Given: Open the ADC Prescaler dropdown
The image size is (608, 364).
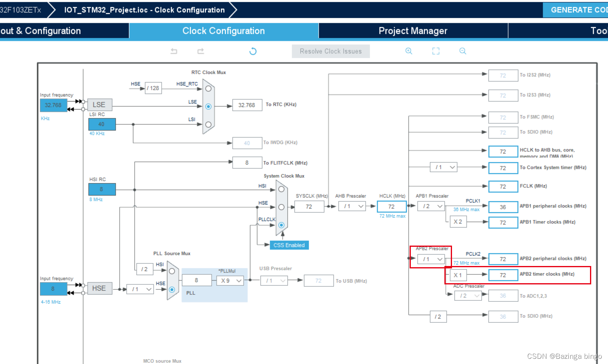Looking at the screenshot, I should click(x=468, y=296).
